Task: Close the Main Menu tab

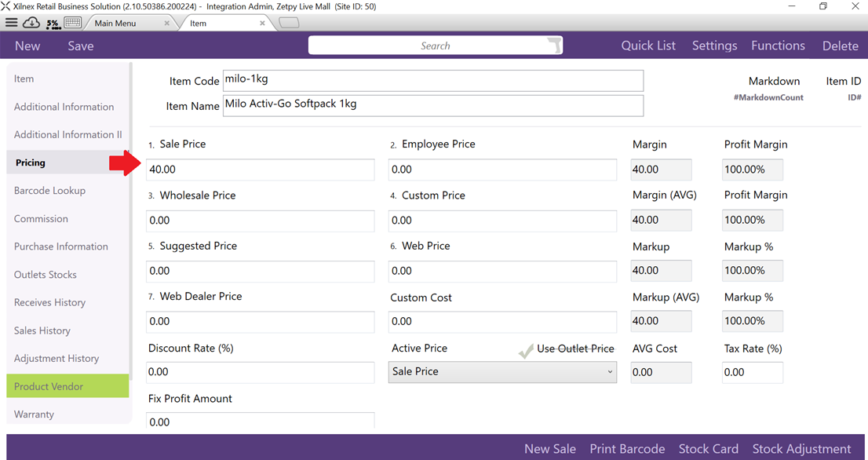Action: 167,24
